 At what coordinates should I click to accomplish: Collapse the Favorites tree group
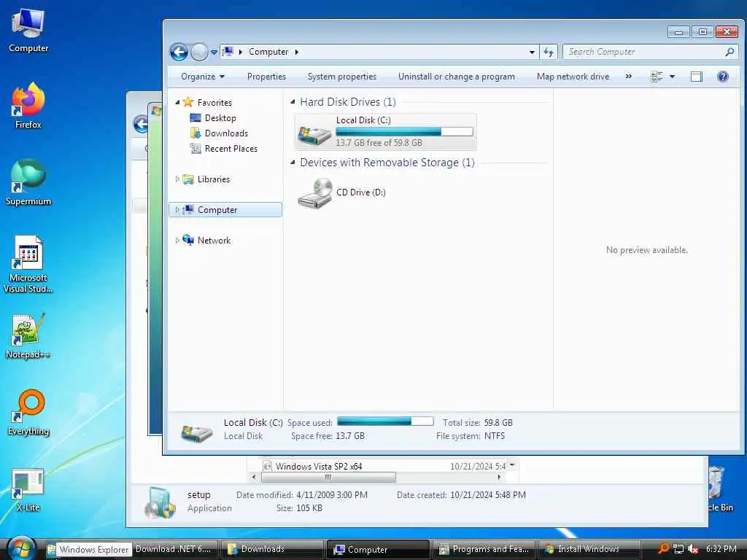coord(177,102)
